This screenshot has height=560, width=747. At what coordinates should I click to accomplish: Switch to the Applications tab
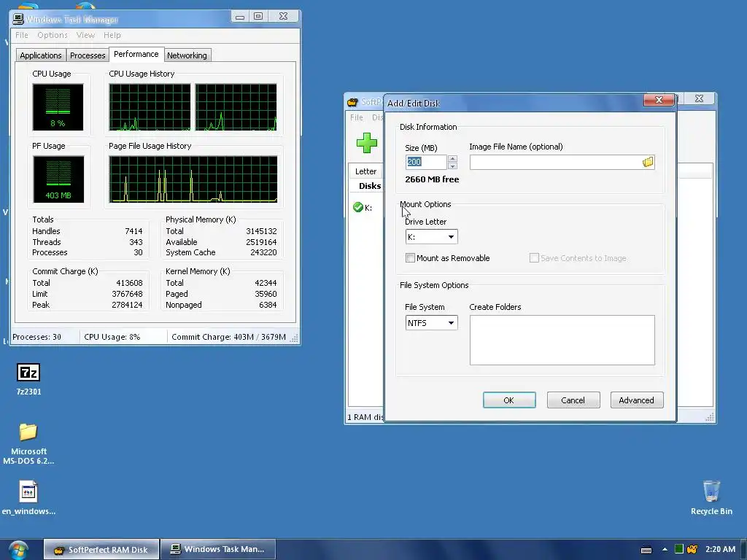pyautogui.click(x=41, y=55)
